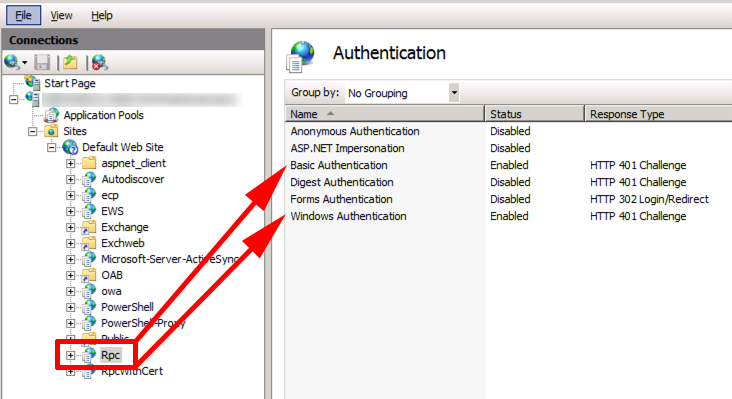
Task: Collapse the Default Web Site node
Action: (x=51, y=147)
